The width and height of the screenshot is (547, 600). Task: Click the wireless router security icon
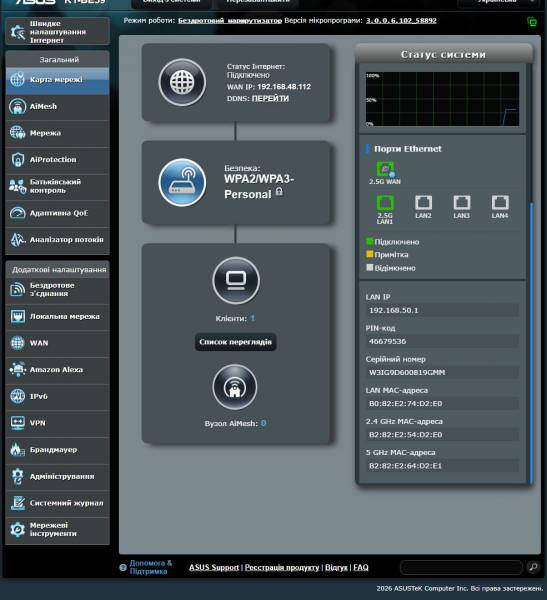pyautogui.click(x=182, y=183)
